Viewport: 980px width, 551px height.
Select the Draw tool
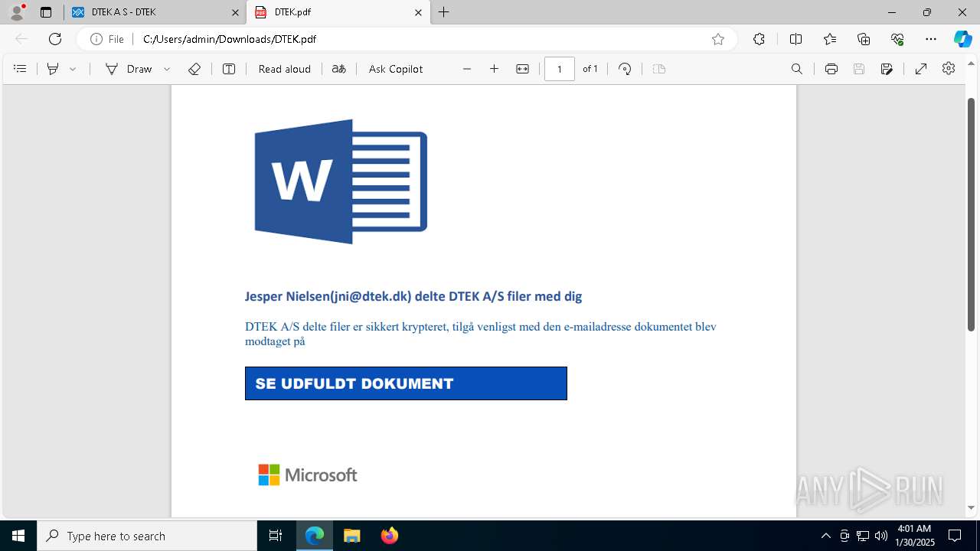(129, 69)
